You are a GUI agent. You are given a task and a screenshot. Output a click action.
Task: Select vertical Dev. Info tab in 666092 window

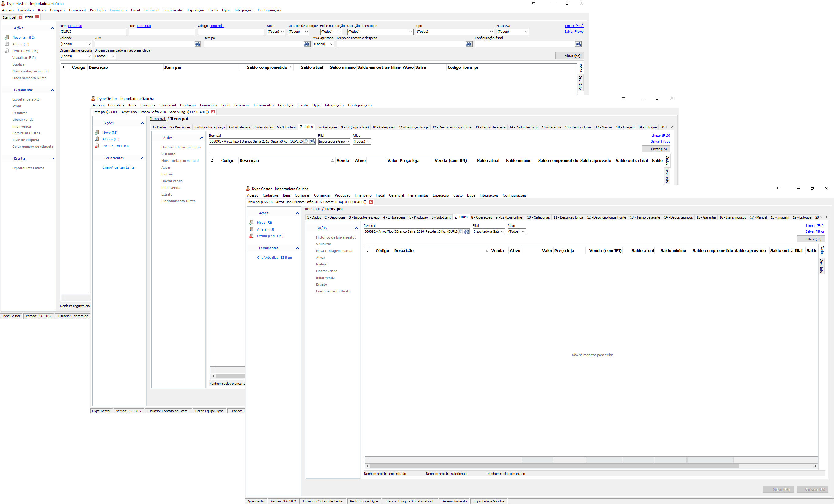822,266
